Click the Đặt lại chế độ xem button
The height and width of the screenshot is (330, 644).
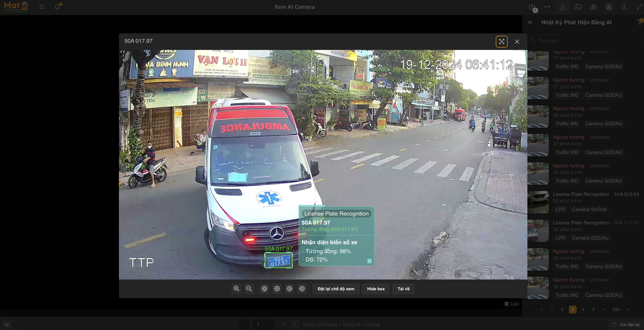[336, 289]
